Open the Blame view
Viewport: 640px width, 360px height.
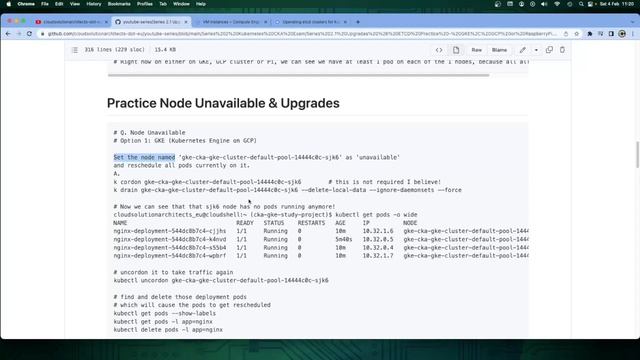point(499,50)
